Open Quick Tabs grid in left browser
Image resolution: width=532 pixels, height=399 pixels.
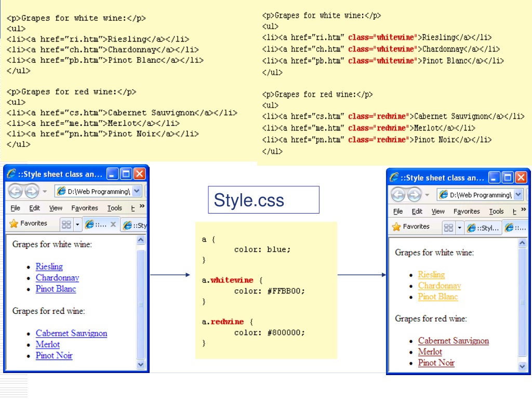(x=66, y=224)
